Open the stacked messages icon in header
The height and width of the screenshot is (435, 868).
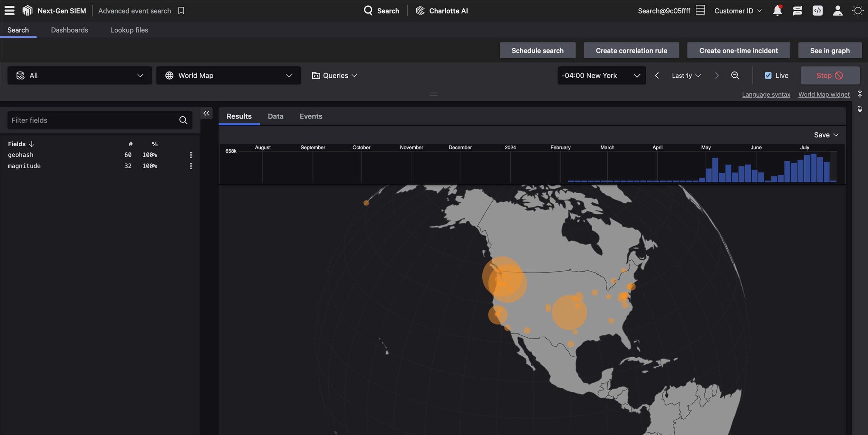pos(797,11)
